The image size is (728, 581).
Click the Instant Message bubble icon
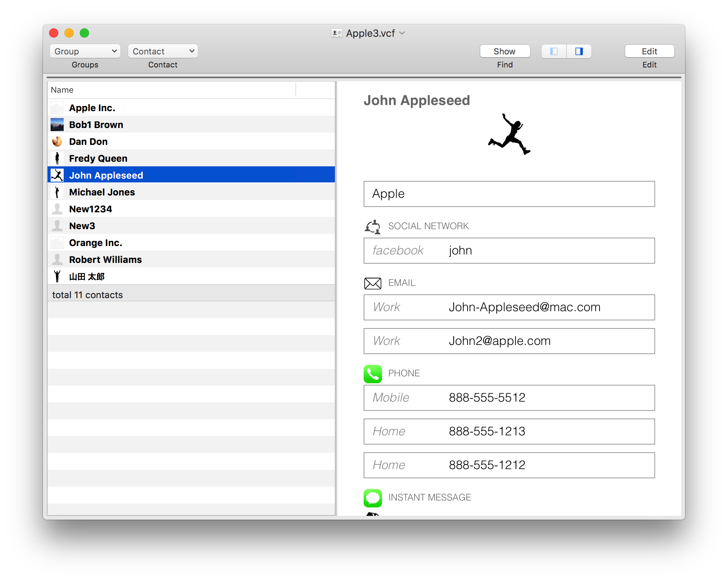coord(372,498)
